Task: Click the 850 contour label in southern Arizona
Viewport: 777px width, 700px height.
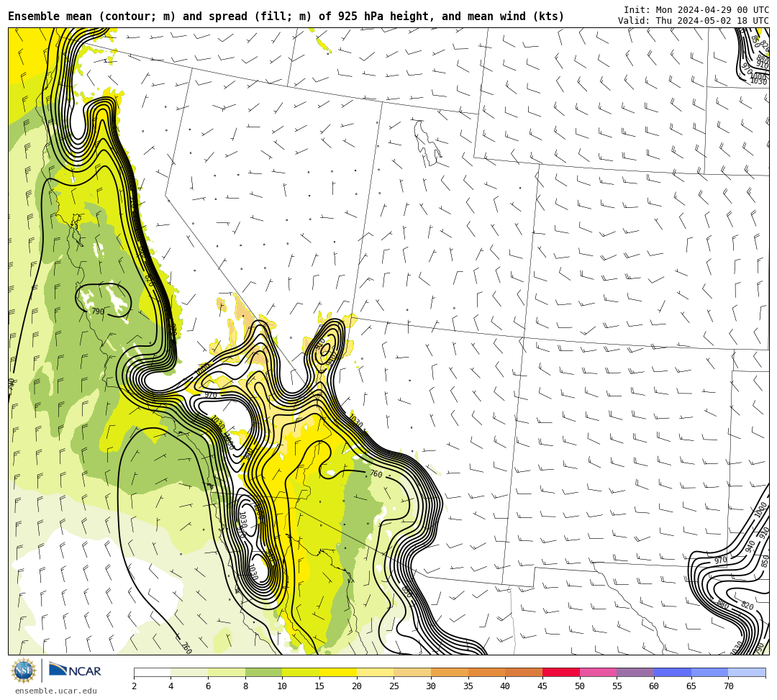Action: coord(406,591)
